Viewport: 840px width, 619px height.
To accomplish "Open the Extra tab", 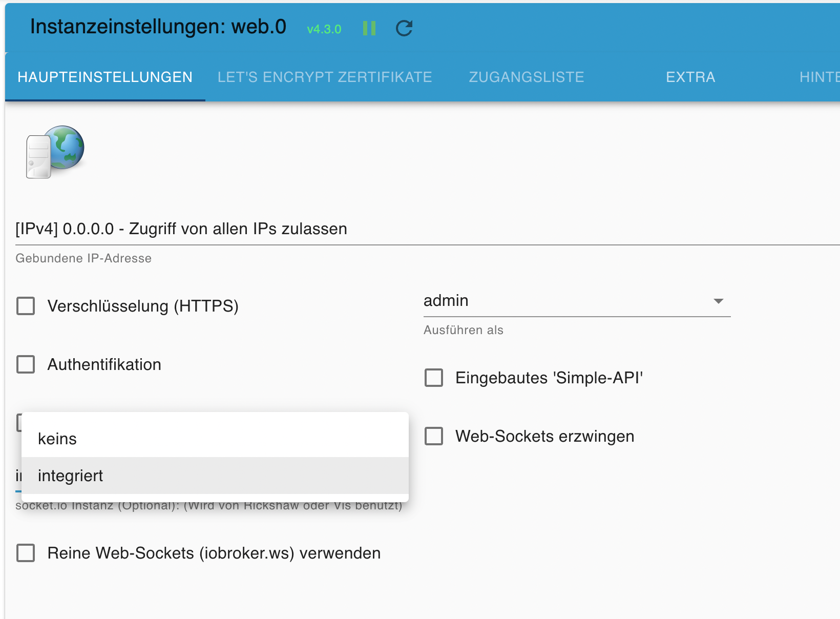I will coord(690,77).
